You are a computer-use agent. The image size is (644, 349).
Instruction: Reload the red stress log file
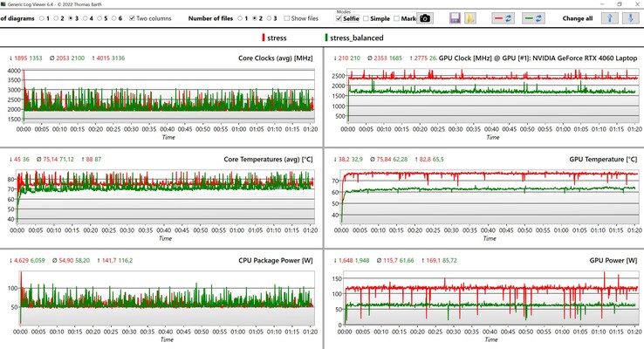tap(503, 18)
